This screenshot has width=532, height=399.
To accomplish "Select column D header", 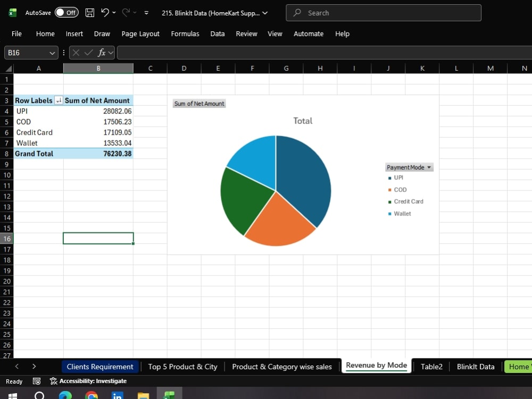I will click(x=184, y=68).
